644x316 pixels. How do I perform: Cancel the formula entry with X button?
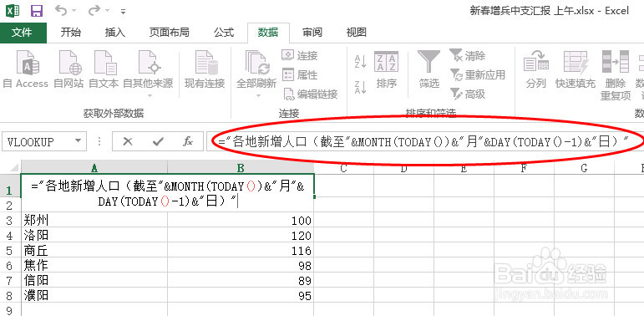pos(128,142)
